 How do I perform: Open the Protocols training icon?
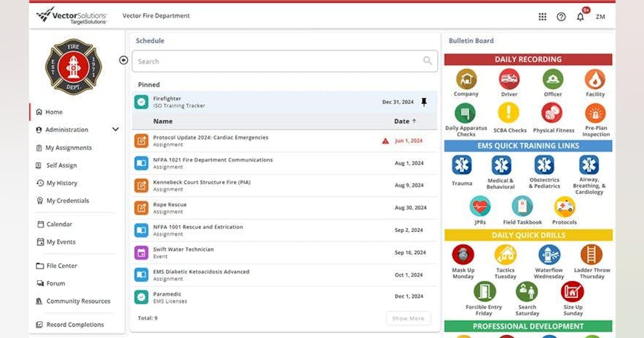coord(565,207)
